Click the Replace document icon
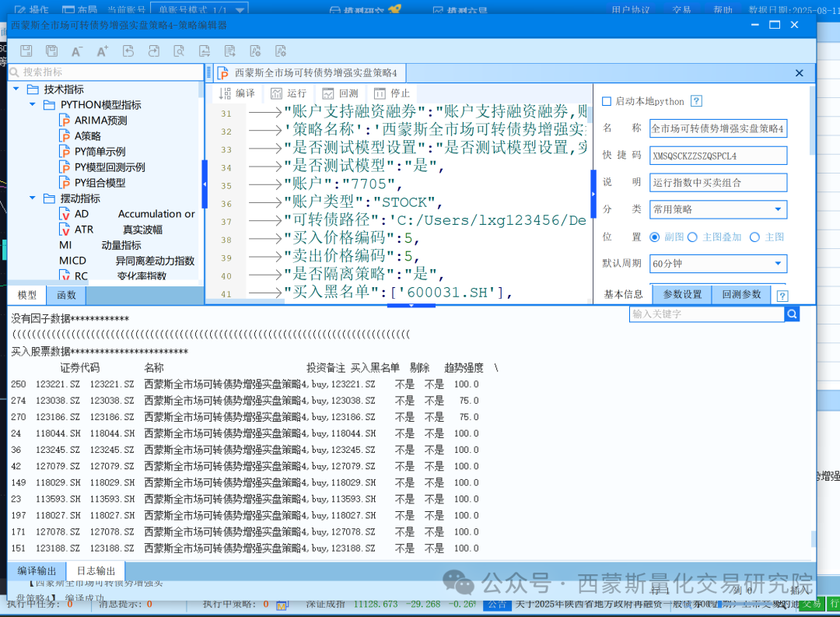The height and width of the screenshot is (617, 840). tap(204, 51)
